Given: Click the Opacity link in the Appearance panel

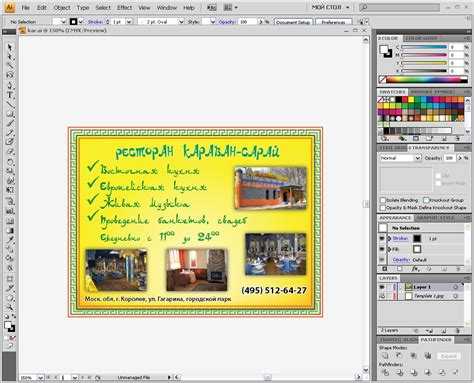Looking at the screenshot, I should coord(401,260).
